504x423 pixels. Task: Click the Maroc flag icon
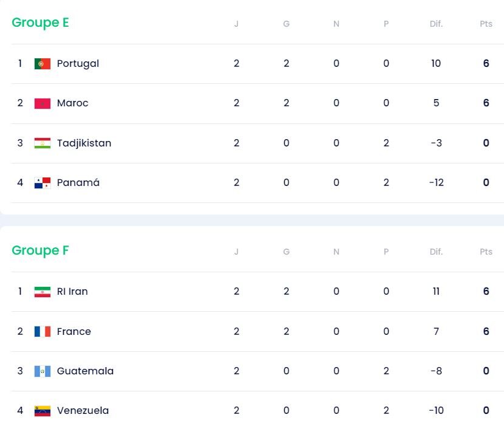click(x=43, y=103)
